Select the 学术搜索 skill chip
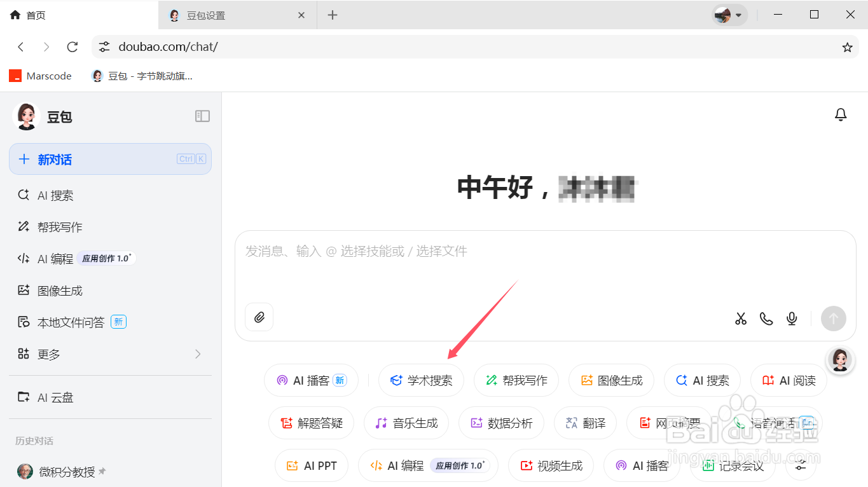868x487 pixels. coord(421,380)
